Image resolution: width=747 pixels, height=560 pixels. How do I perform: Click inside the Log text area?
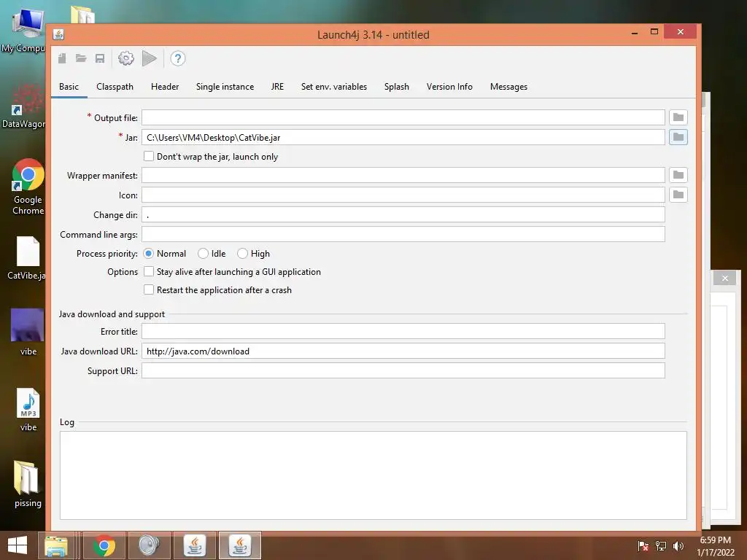tap(373, 475)
